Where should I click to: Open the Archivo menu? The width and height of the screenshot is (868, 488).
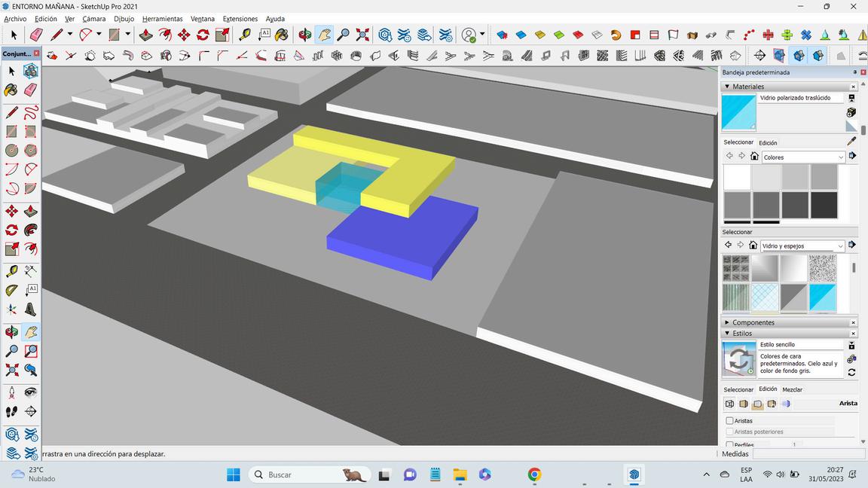[15, 19]
